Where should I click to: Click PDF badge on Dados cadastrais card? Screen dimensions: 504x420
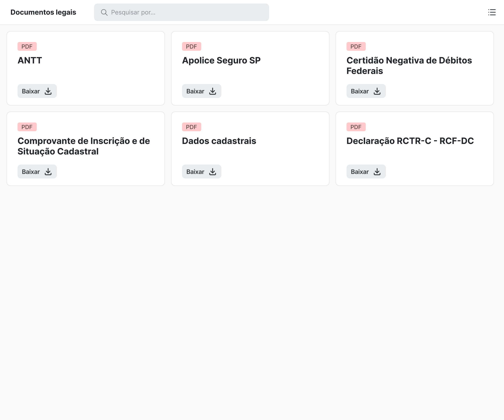[x=191, y=127]
